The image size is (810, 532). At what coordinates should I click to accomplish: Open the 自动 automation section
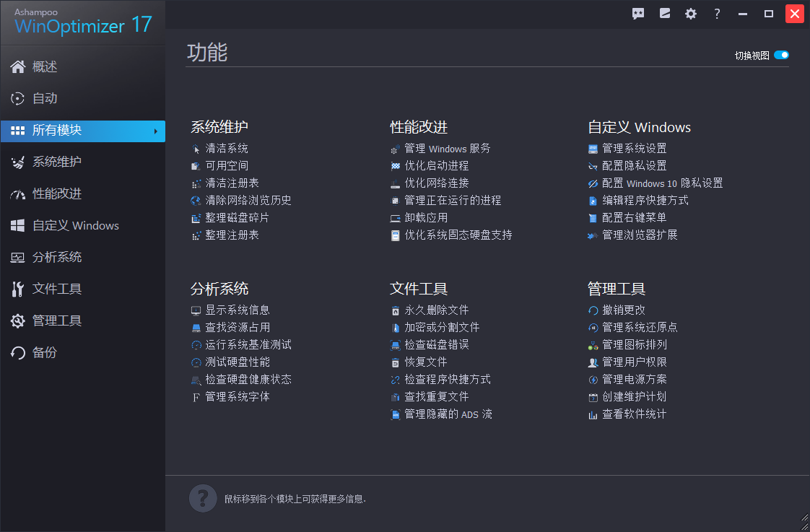tap(45, 98)
